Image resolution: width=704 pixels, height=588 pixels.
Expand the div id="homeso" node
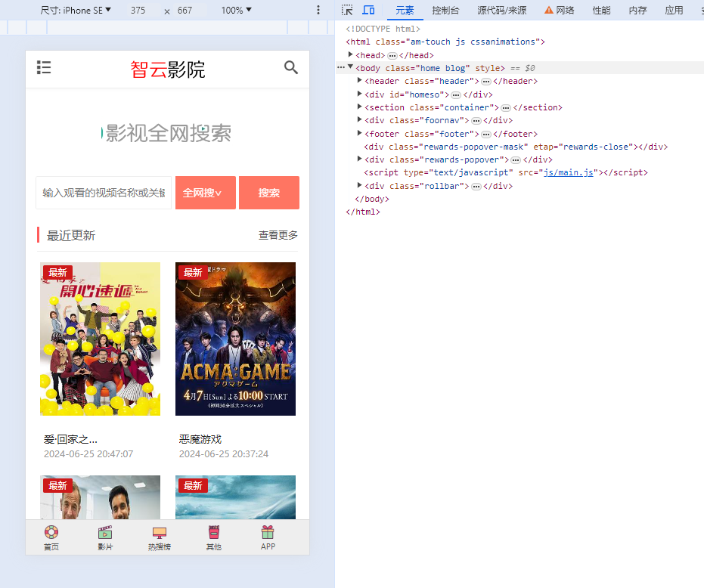point(360,94)
